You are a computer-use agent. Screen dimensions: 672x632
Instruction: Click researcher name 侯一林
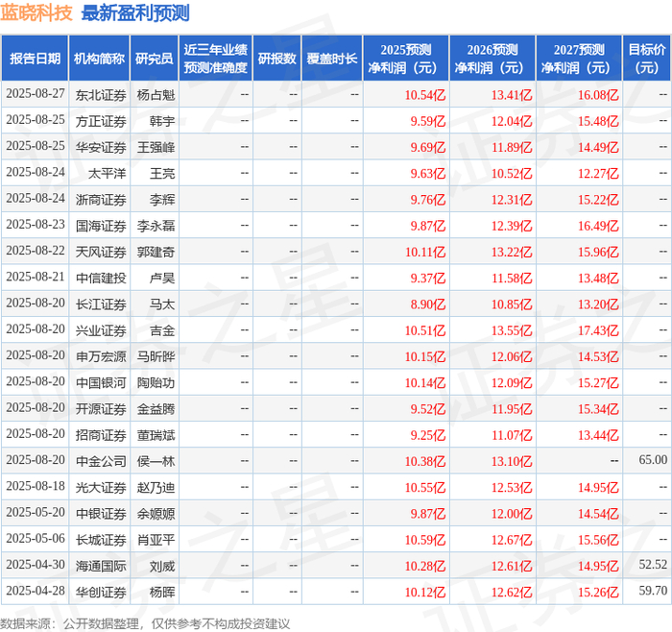tap(156, 461)
